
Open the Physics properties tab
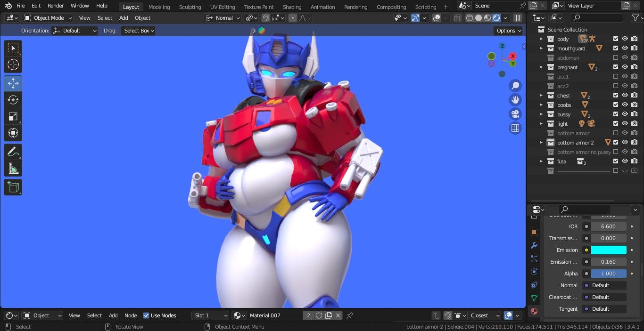(x=534, y=272)
